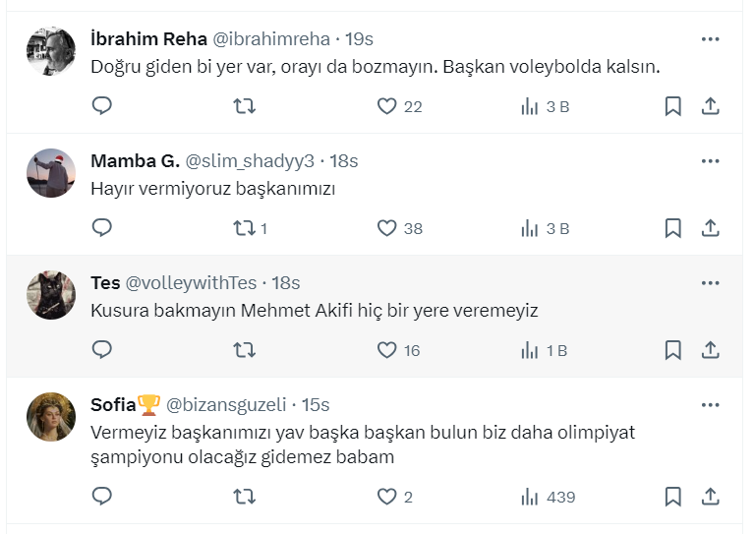Open more options on Mamba G.'s tweet

(711, 161)
